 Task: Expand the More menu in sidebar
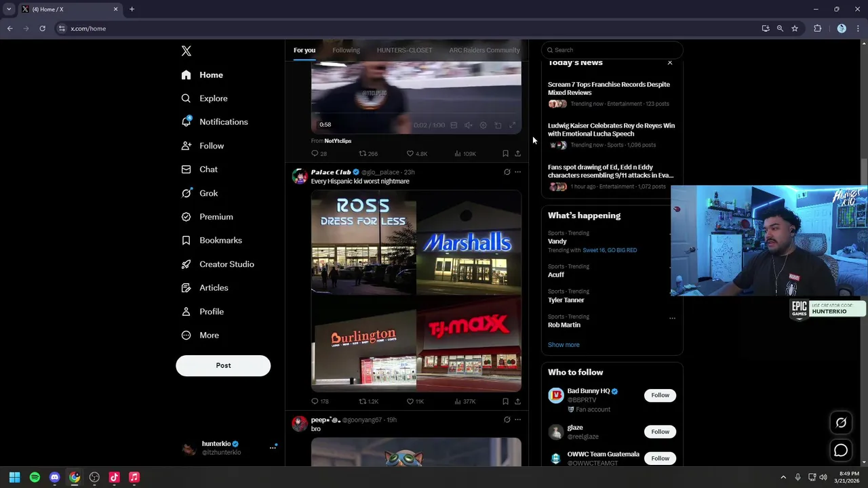coord(200,335)
